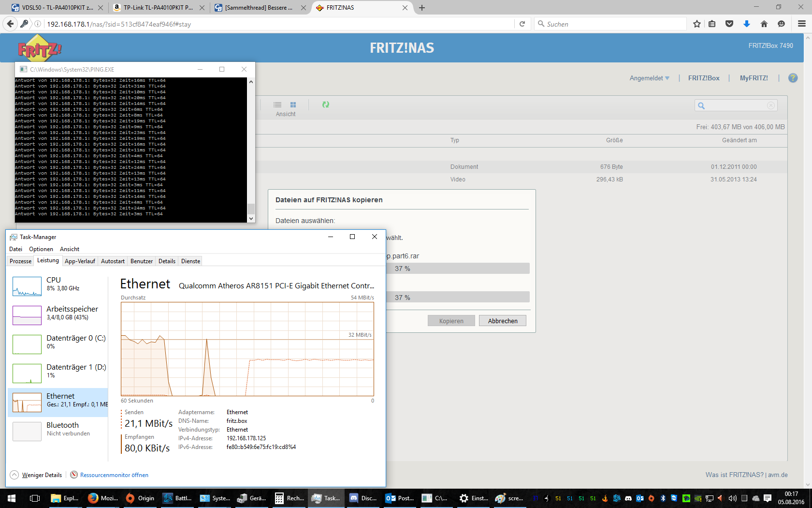Image resolution: width=812 pixels, height=508 pixels.
Task: Select the VDSL50 browser tab
Action: point(57,8)
